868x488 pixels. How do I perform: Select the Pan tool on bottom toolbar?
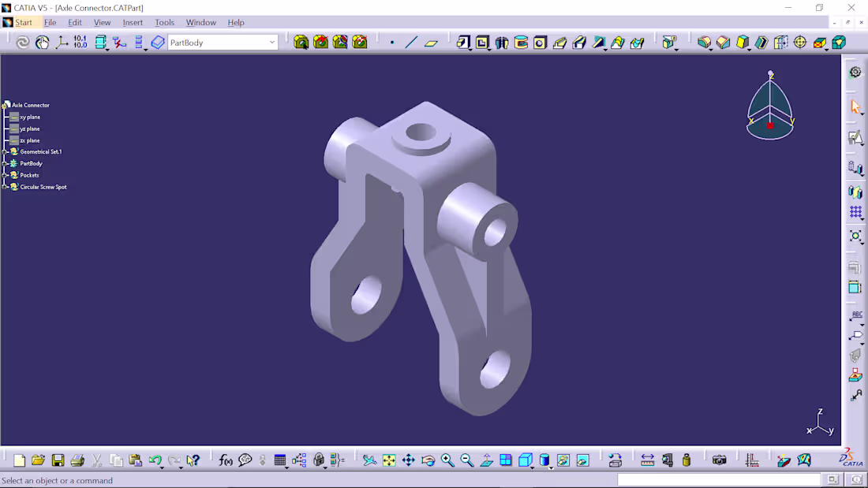point(409,460)
